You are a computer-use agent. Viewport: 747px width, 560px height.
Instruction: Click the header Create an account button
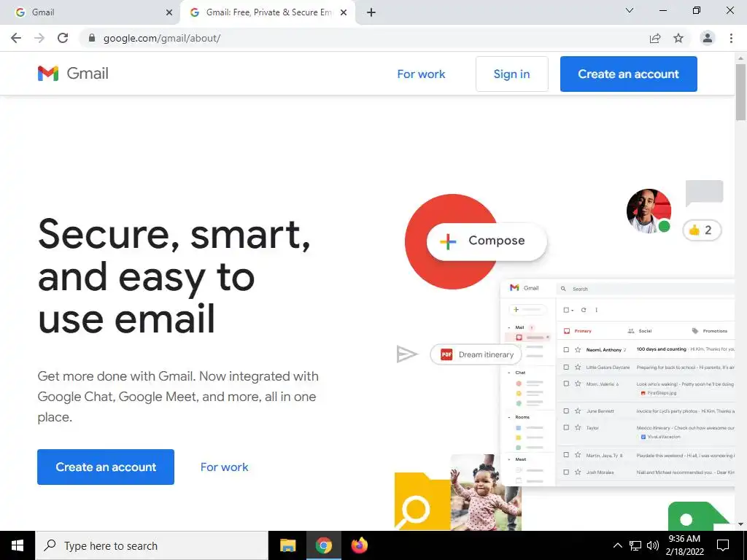tap(628, 74)
